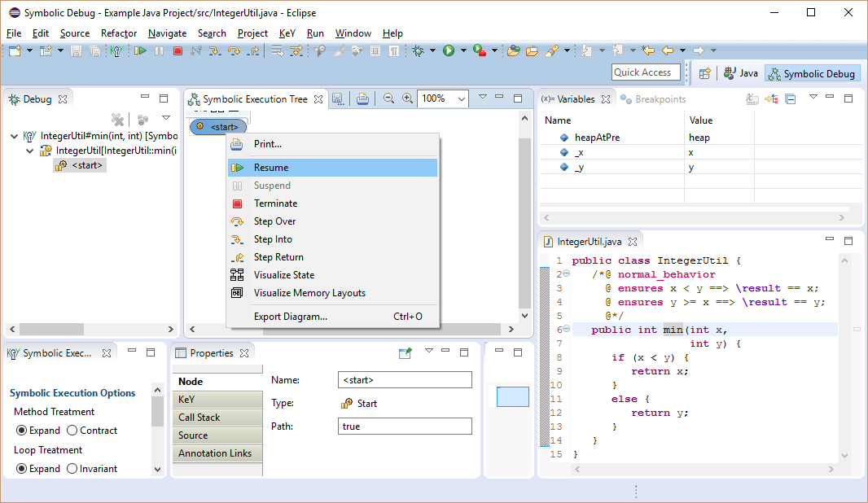Click the Name field containing <start>
This screenshot has height=503, width=868.
[x=405, y=380]
